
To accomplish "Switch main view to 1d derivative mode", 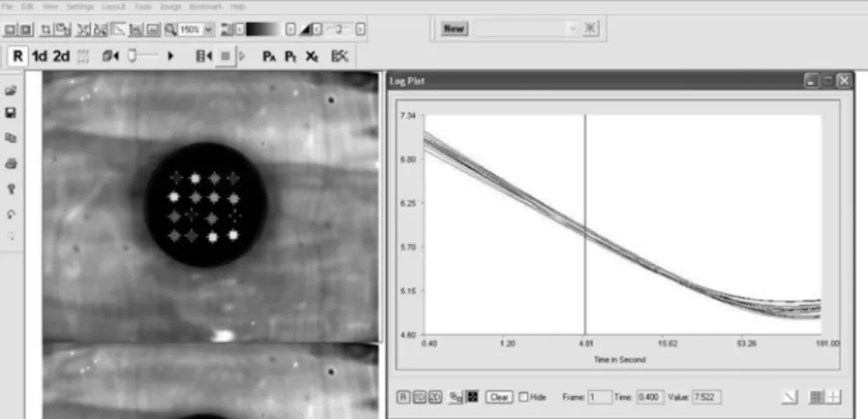I will click(39, 56).
